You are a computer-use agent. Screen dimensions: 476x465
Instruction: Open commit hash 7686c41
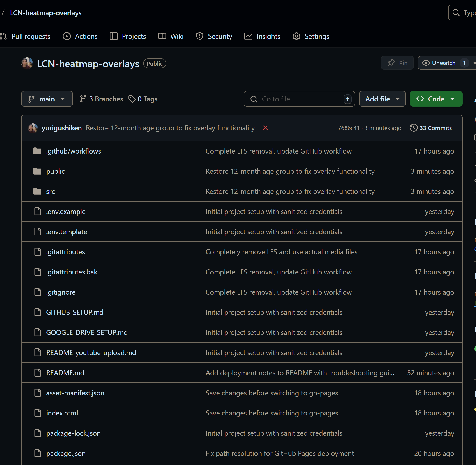click(349, 128)
